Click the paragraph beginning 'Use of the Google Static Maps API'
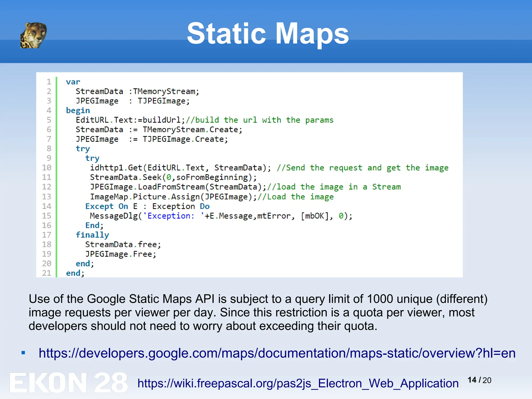Screen dimensions: 532x399 click(x=258, y=312)
